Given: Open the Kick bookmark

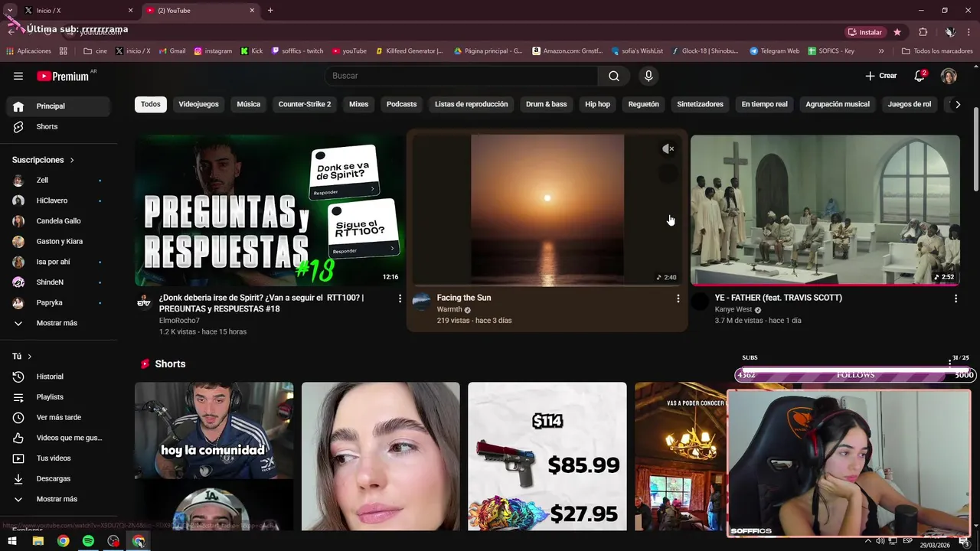Looking at the screenshot, I should tap(252, 51).
